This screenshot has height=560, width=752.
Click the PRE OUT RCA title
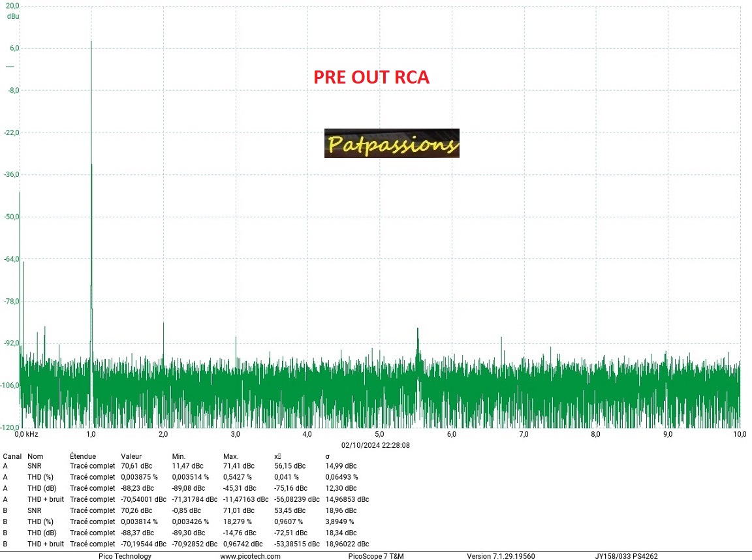pos(371,77)
